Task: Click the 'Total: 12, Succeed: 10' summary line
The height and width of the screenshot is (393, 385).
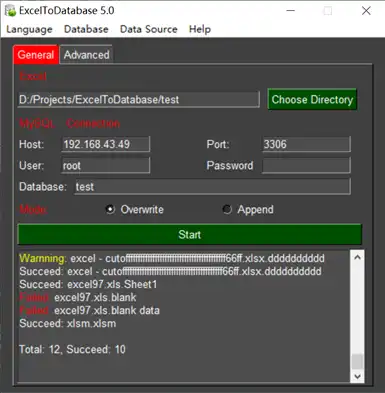Action: [x=72, y=349]
